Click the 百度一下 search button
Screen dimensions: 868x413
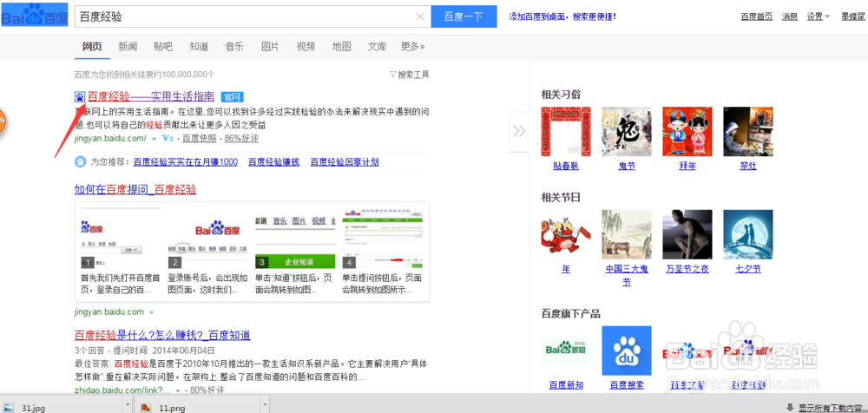point(464,16)
